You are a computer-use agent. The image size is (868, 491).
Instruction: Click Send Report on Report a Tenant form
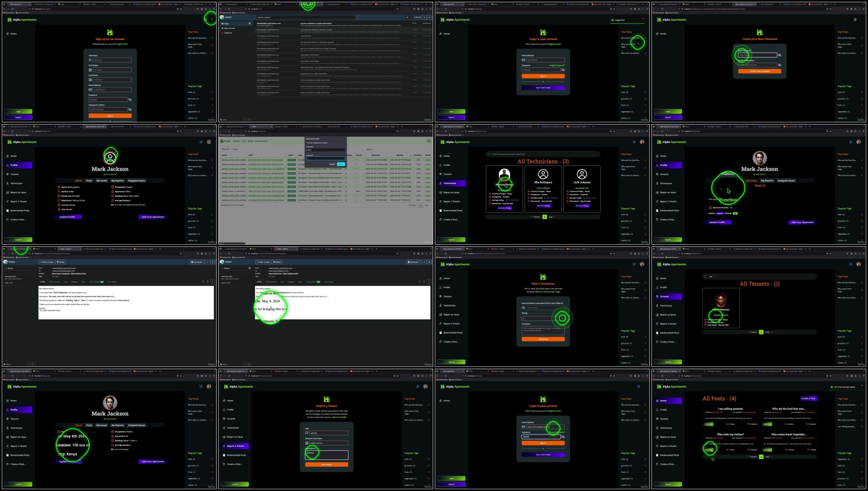(326, 465)
